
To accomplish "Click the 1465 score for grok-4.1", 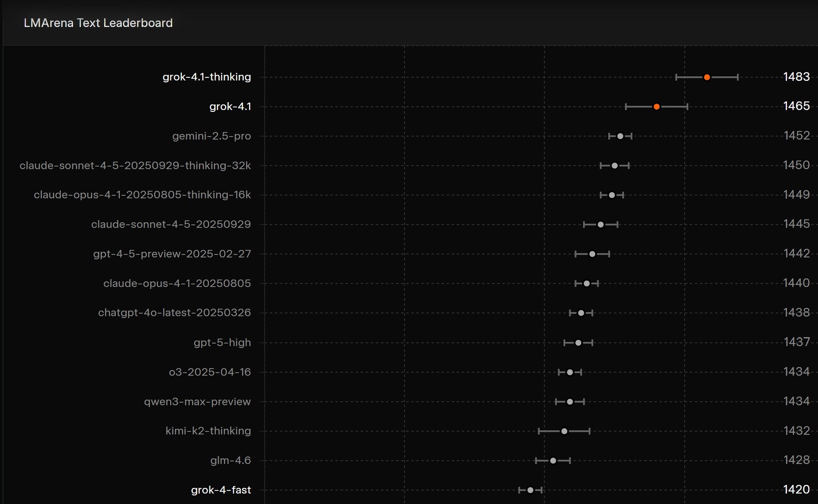I will (796, 106).
